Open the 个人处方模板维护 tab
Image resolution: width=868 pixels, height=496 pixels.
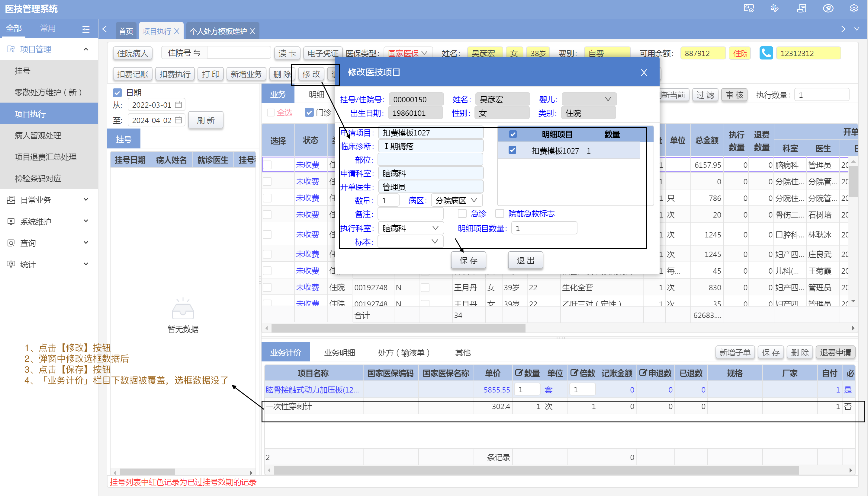pos(218,31)
